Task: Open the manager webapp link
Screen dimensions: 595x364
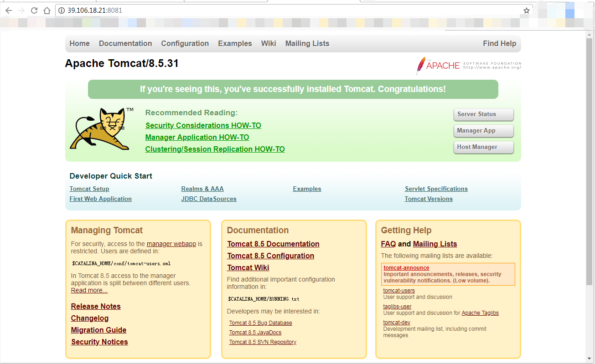Action: tap(171, 244)
